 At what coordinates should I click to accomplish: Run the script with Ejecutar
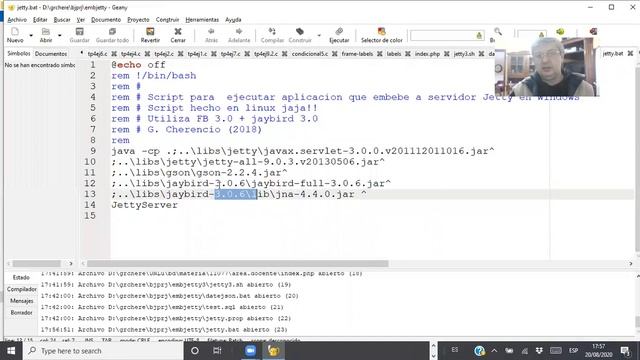(x=339, y=35)
